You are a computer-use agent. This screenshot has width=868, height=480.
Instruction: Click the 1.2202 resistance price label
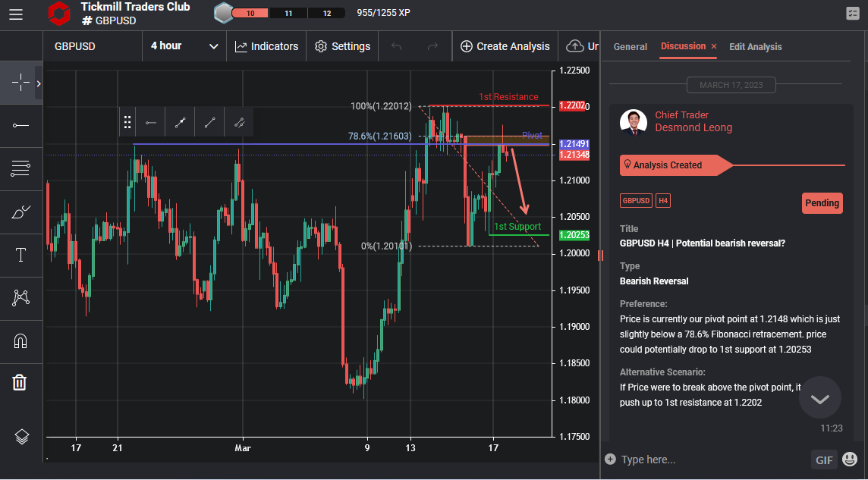pyautogui.click(x=572, y=105)
